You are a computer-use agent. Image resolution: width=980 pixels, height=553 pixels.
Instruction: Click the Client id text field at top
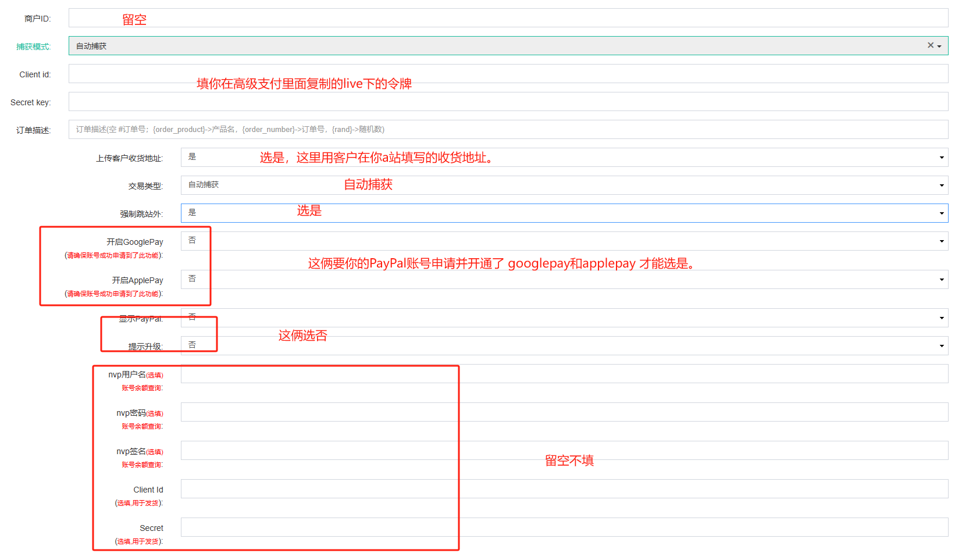point(508,74)
